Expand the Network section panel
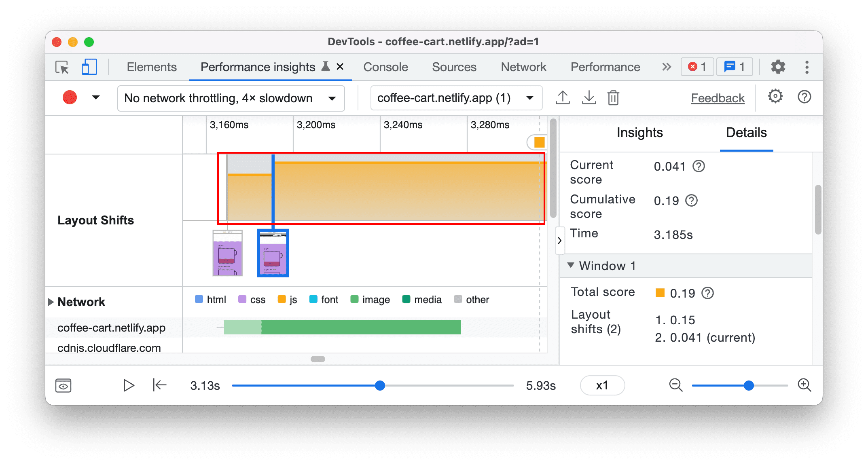The height and width of the screenshot is (465, 868). point(50,299)
